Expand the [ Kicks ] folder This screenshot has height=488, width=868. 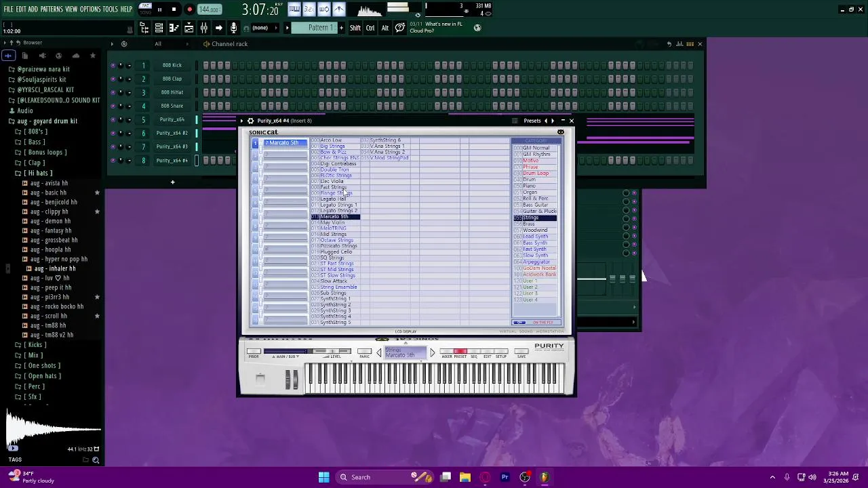click(x=33, y=345)
